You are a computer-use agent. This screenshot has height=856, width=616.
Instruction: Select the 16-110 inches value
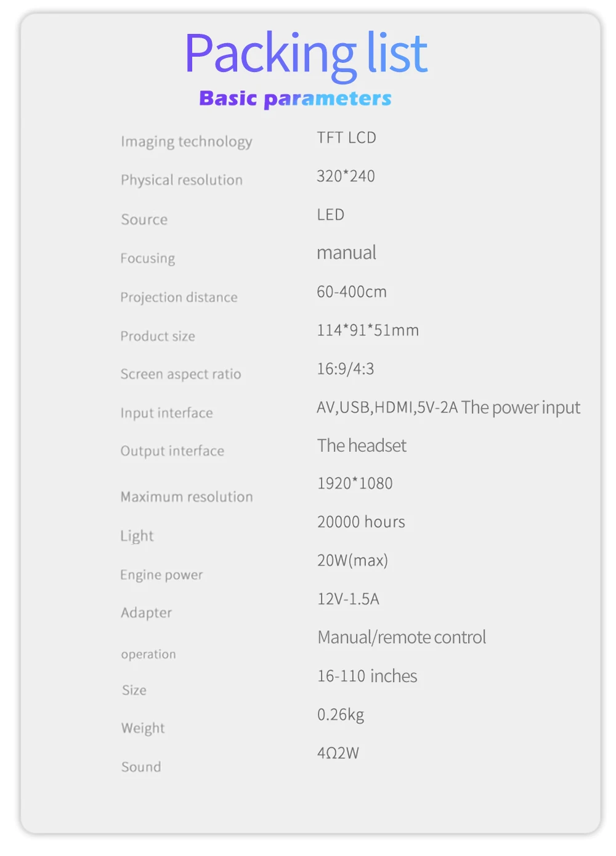367,676
